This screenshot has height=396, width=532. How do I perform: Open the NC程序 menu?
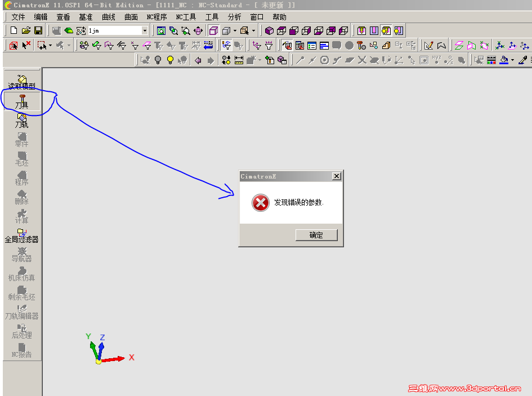tap(157, 17)
